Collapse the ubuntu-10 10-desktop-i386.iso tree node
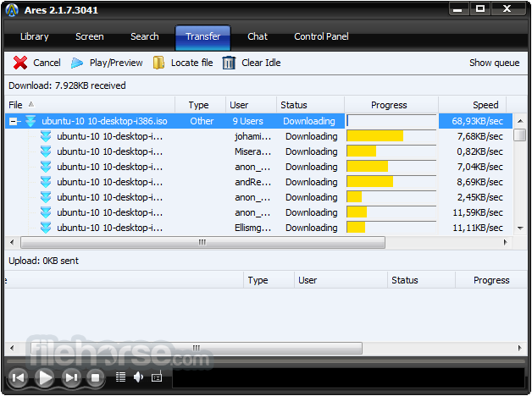This screenshot has width=532, height=396. click(x=13, y=121)
